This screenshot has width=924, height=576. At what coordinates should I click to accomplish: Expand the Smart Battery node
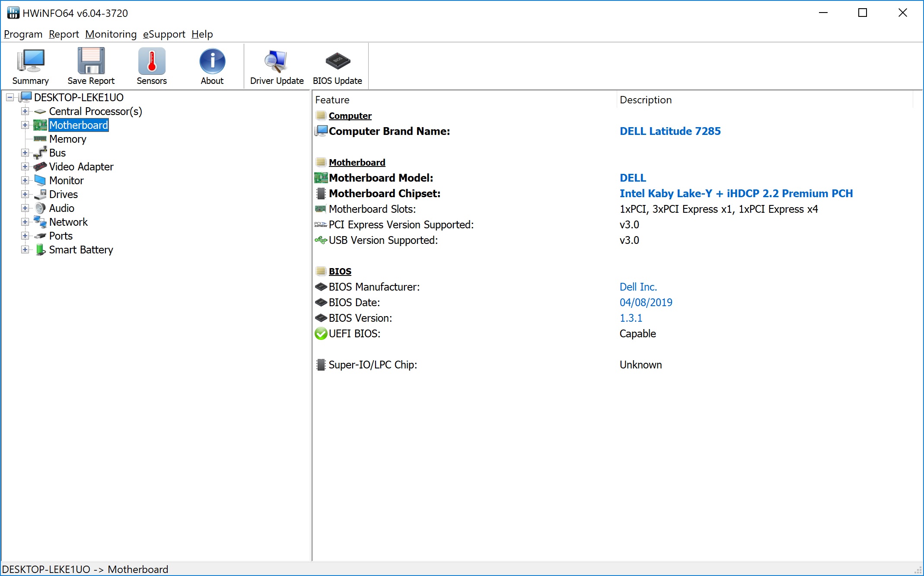(x=25, y=250)
